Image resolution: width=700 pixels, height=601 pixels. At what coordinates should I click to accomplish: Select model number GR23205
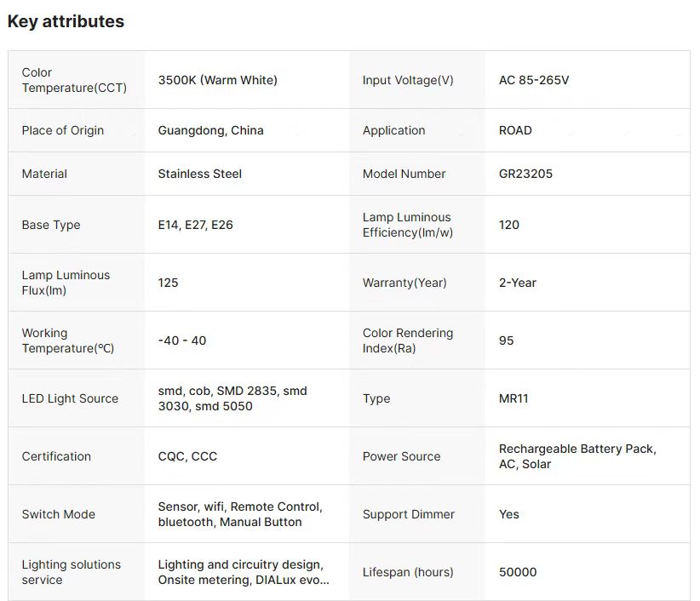click(525, 174)
